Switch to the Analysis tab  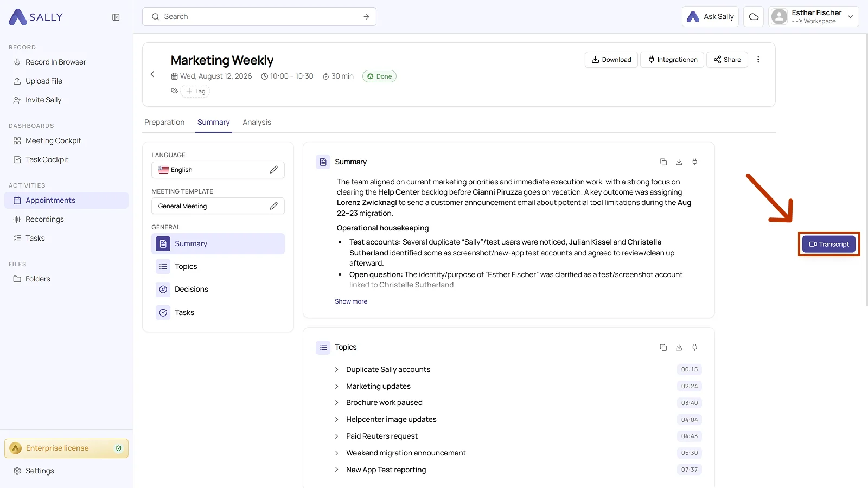(x=257, y=123)
